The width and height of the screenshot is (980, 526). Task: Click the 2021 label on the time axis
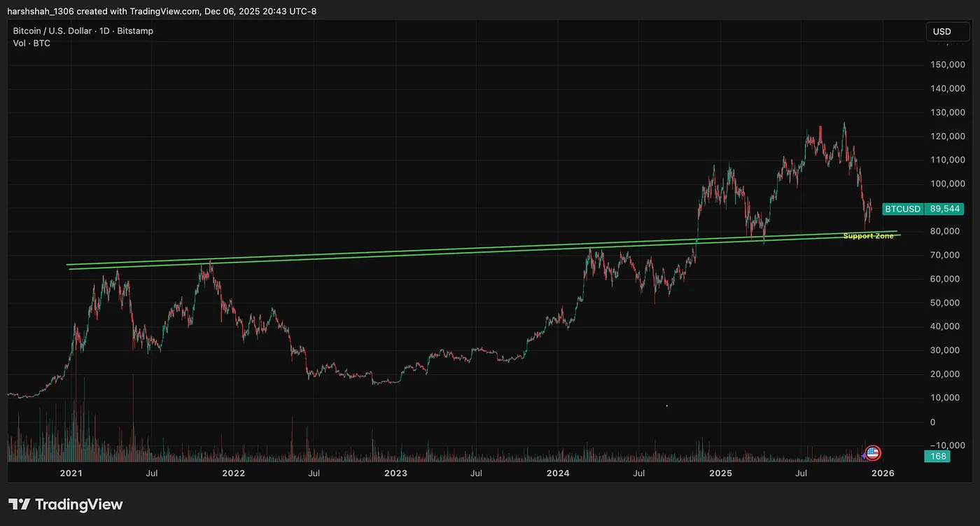[x=71, y=473]
